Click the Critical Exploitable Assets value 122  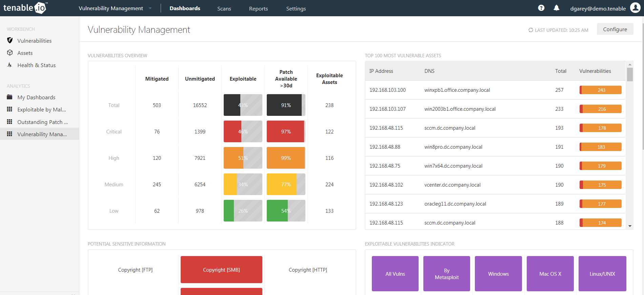point(329,131)
